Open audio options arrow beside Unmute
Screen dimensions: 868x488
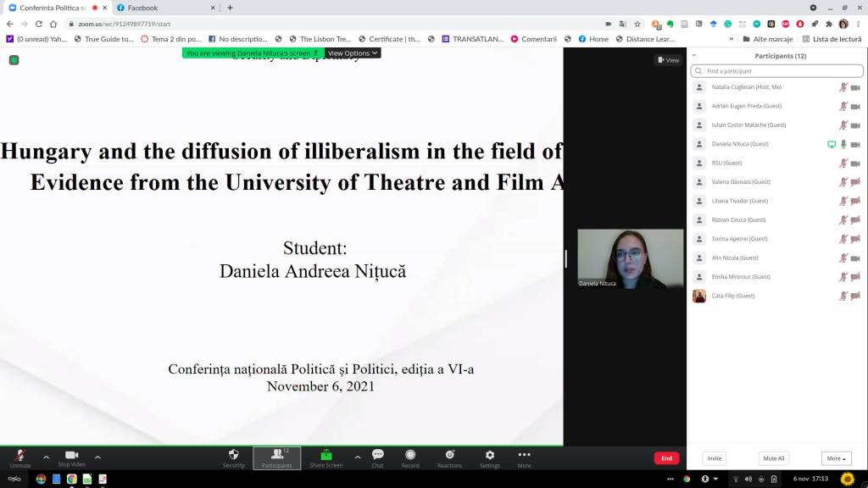[x=46, y=457]
